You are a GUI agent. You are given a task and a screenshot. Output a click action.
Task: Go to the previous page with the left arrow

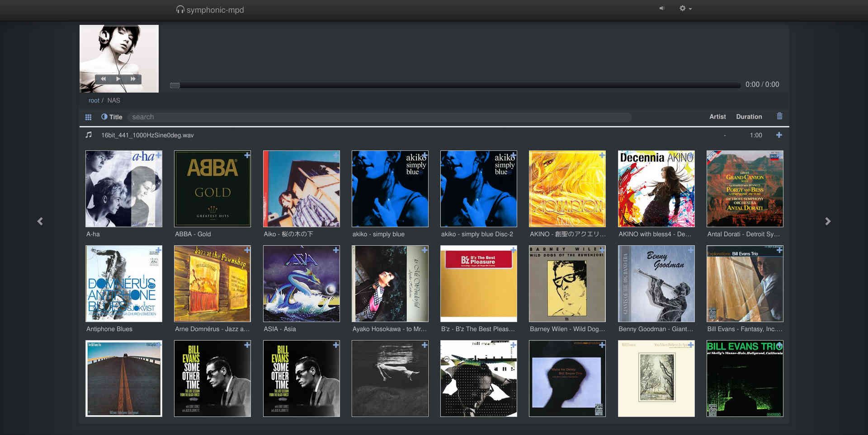pos(40,221)
